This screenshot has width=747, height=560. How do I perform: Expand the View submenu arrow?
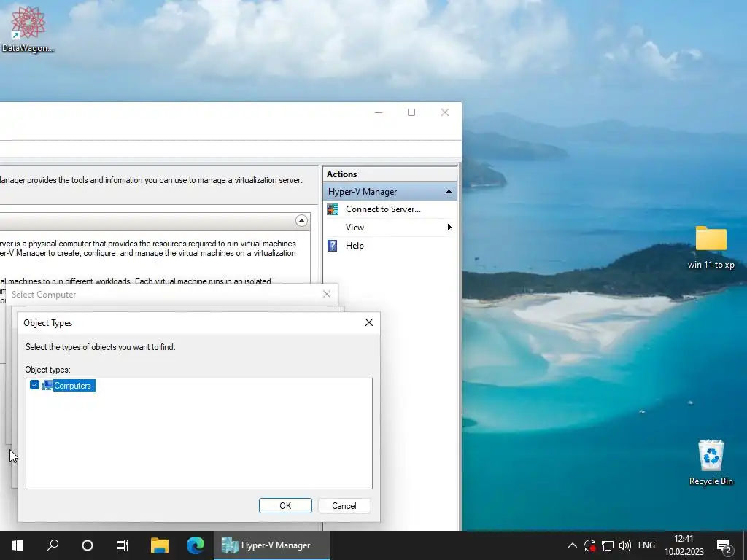point(449,227)
